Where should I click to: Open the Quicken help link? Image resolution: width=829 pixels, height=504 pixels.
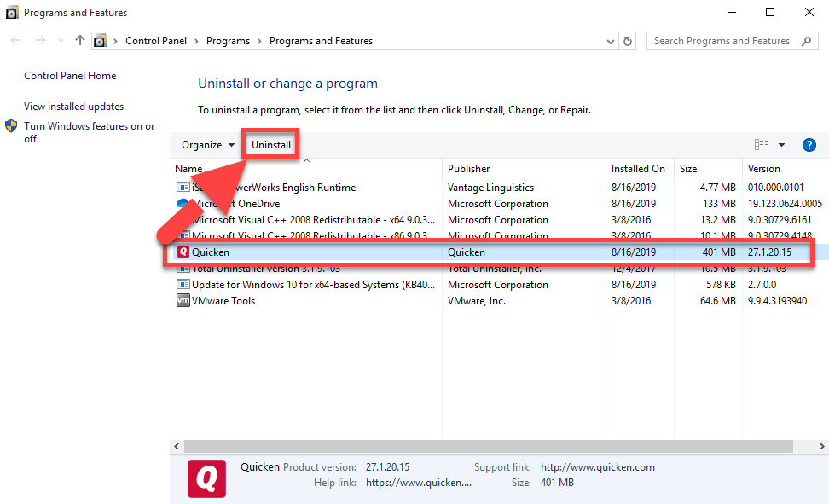tap(419, 483)
